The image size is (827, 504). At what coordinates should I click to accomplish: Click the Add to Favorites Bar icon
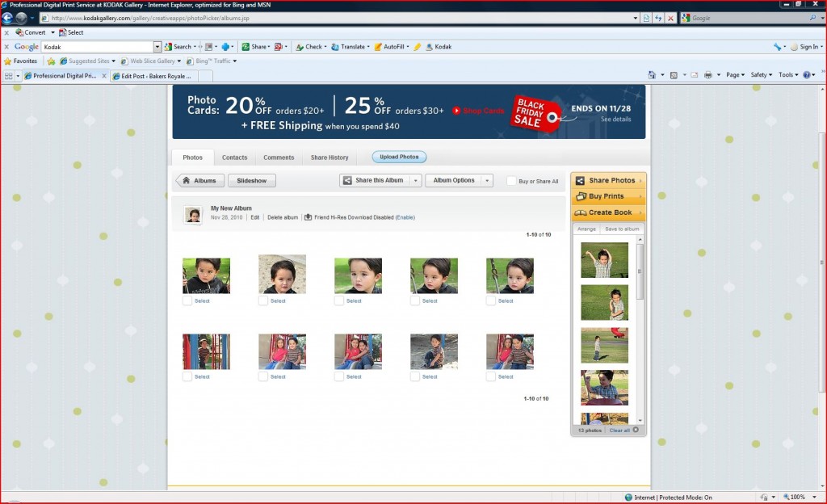click(51, 61)
